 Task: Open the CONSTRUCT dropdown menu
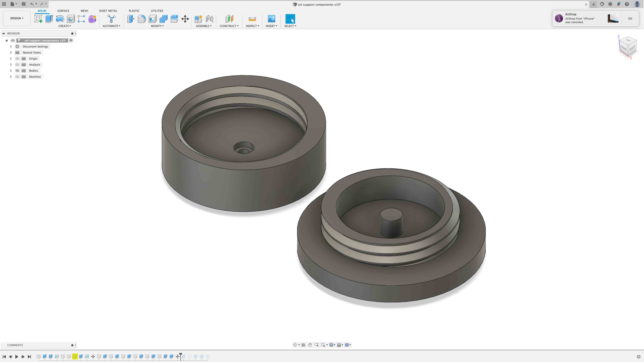(x=229, y=26)
